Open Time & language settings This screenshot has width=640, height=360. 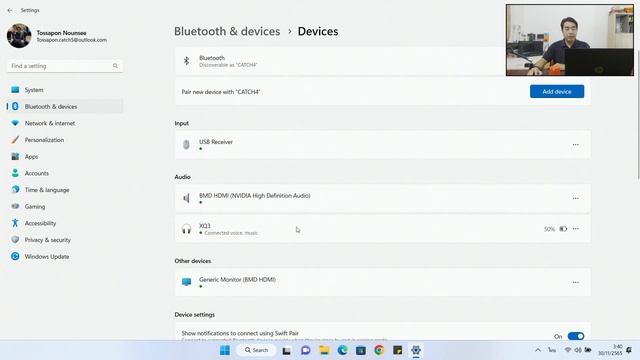pyautogui.click(x=65, y=190)
